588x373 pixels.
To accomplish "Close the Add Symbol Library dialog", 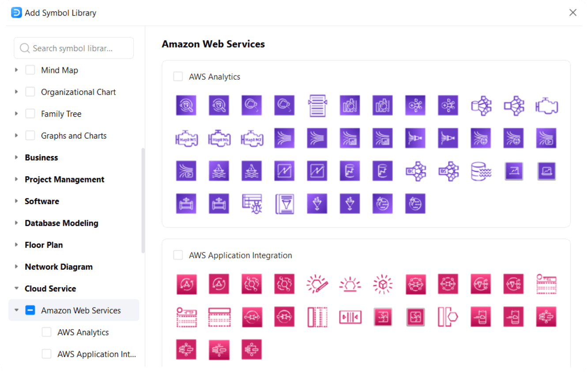I will 573,12.
